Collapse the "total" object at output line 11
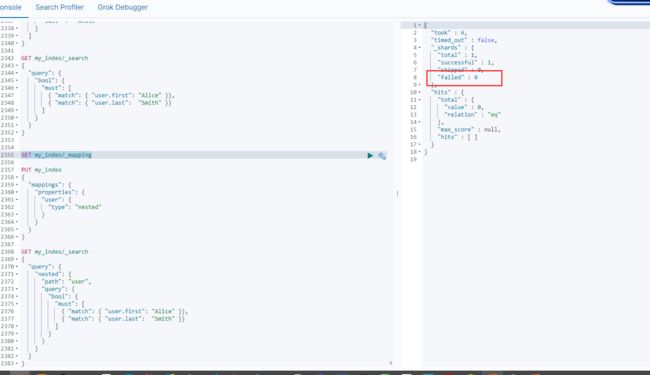650x375 pixels. (420, 100)
